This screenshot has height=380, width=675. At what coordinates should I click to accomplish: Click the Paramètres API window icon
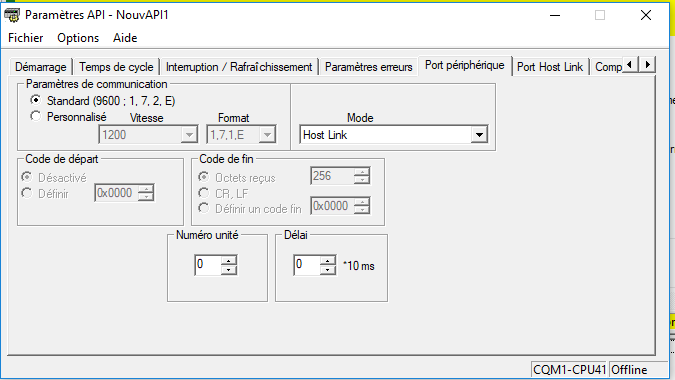pos(12,15)
